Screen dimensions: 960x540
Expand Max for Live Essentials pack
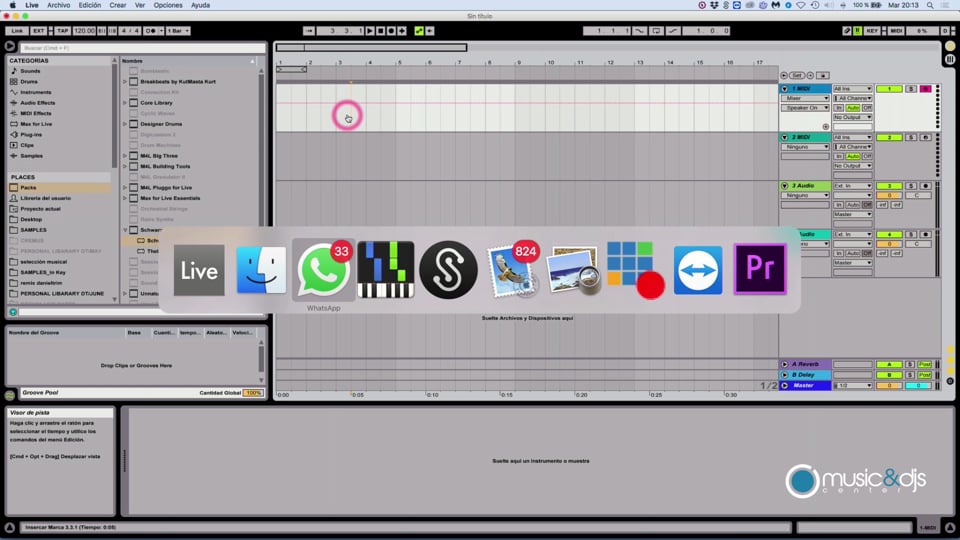click(x=125, y=198)
